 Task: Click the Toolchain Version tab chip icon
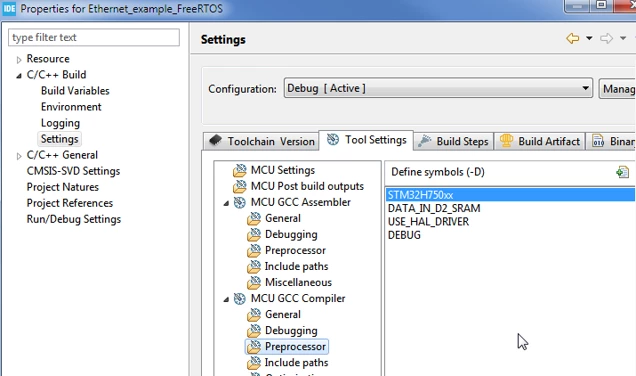coord(215,141)
